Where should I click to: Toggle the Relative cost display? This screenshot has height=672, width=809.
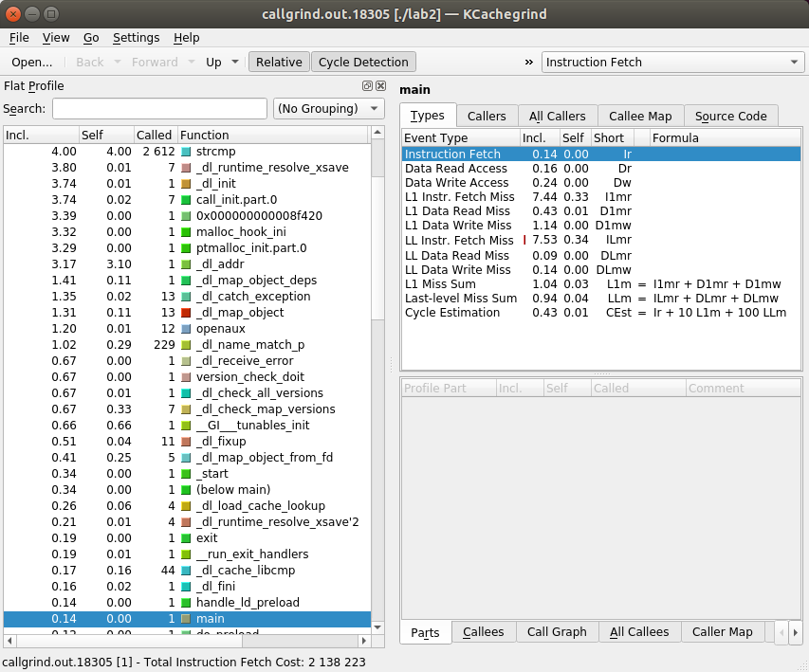(279, 63)
